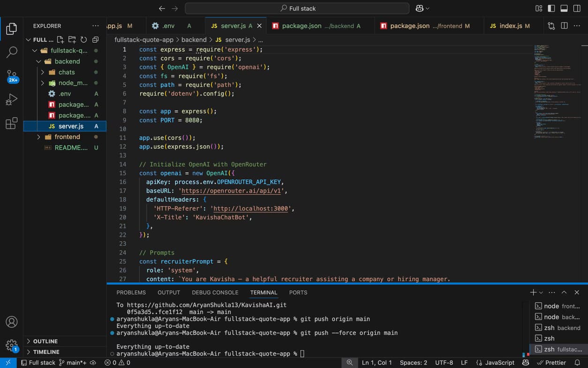Open the Accounts icon in the activity bar
Image resolution: width=588 pixels, height=368 pixels.
11,322
